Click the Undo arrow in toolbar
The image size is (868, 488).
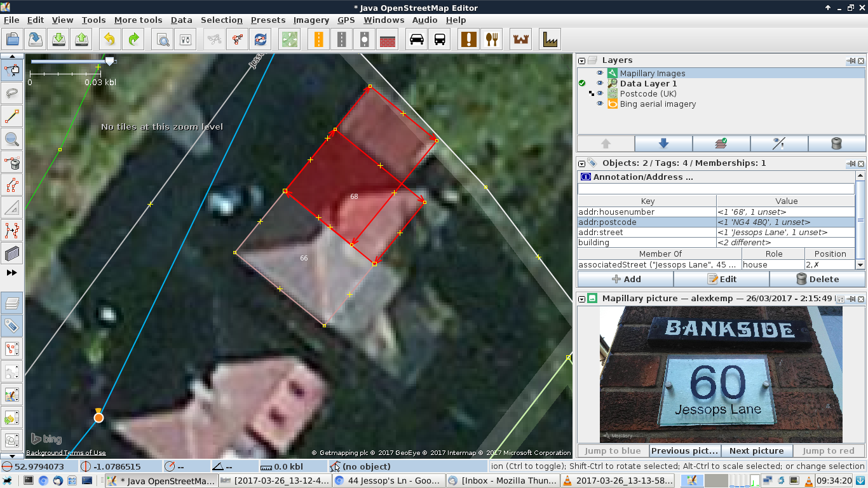[x=109, y=39]
